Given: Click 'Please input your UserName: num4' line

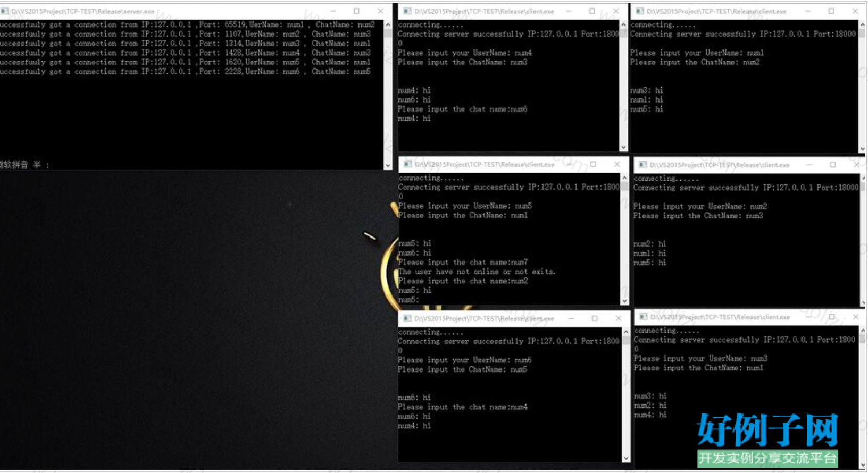Looking at the screenshot, I should coord(465,53).
